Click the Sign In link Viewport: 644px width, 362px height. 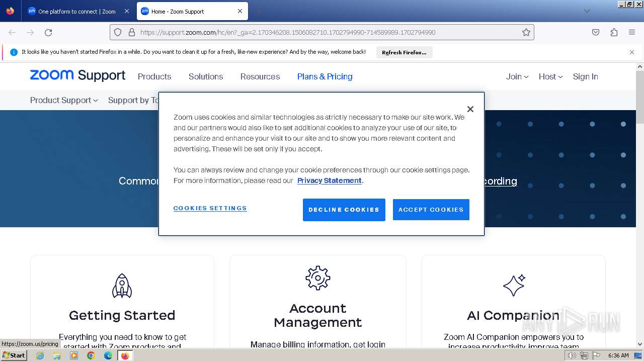click(586, 76)
